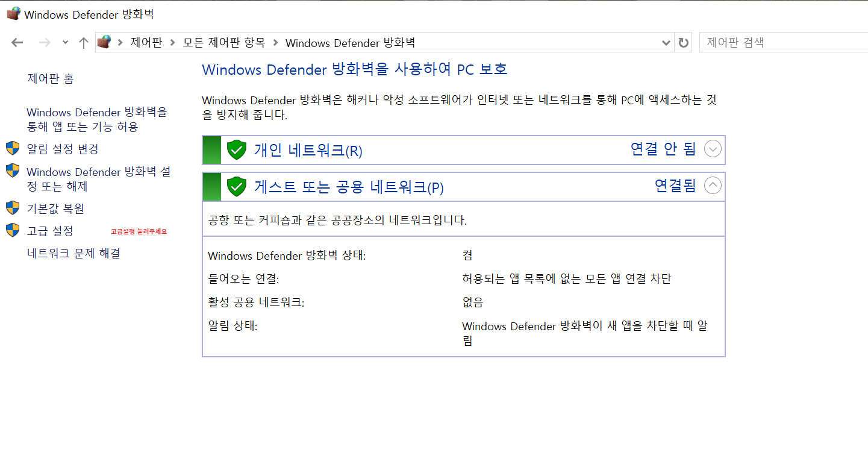Click green shield icon for 개인 네트워크
The image size is (868, 476).
coord(237,149)
